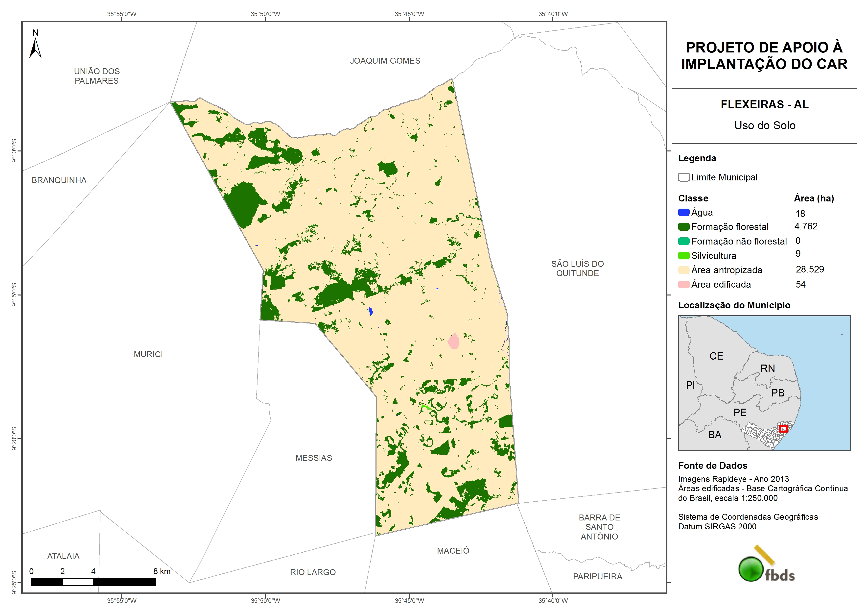Click the PE state label on inset map
Image resolution: width=868 pixels, height=614 pixels.
[740, 412]
